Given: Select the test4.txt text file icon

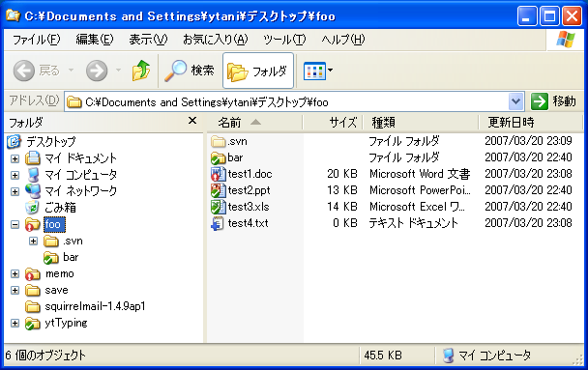Looking at the screenshot, I should click(x=219, y=223).
